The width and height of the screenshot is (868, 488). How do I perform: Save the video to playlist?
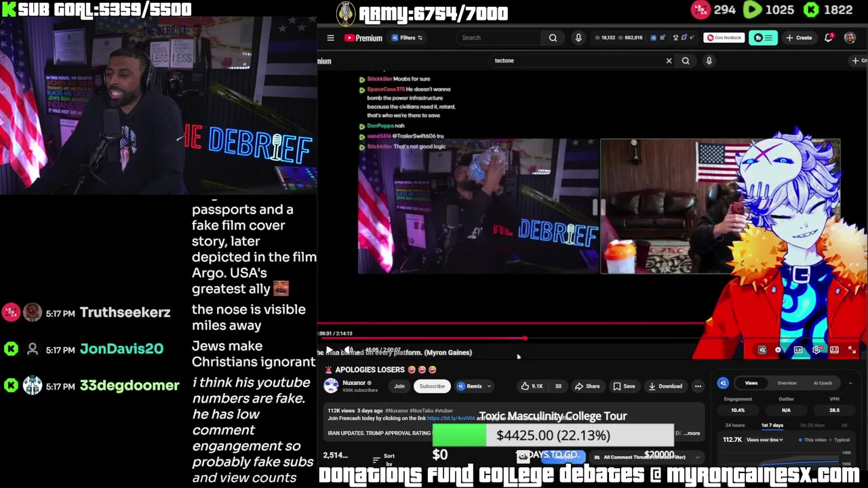[x=624, y=386]
